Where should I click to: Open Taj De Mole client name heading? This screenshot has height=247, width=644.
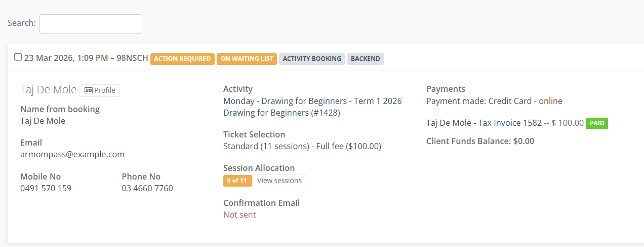(x=48, y=90)
